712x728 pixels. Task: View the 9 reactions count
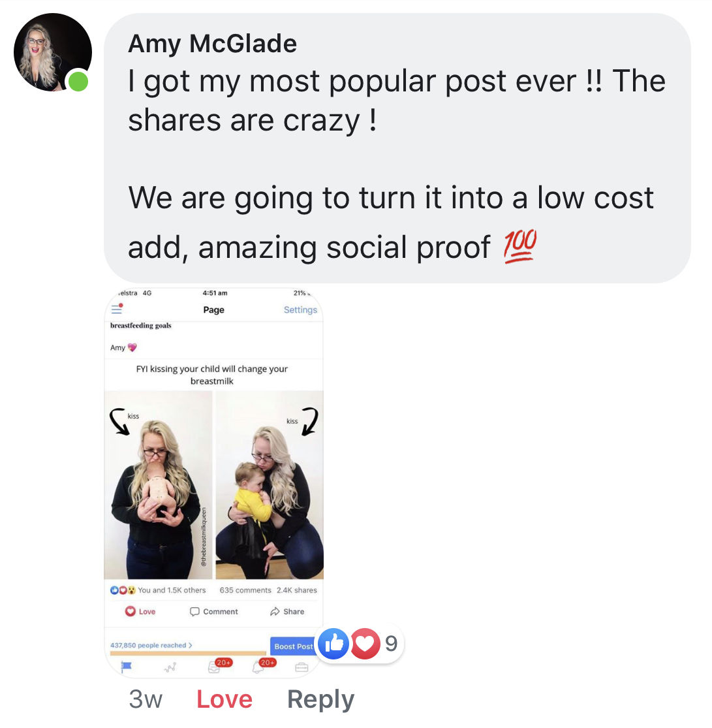point(392,644)
